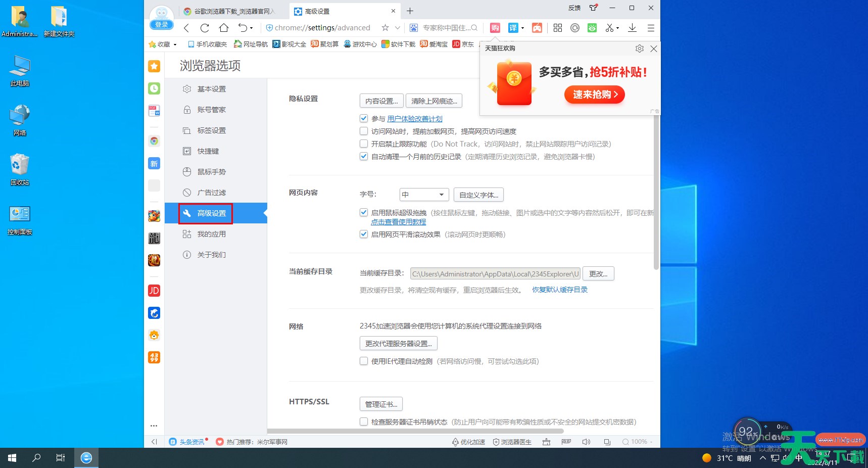Open the JD shortcut in left sidebar

154,291
